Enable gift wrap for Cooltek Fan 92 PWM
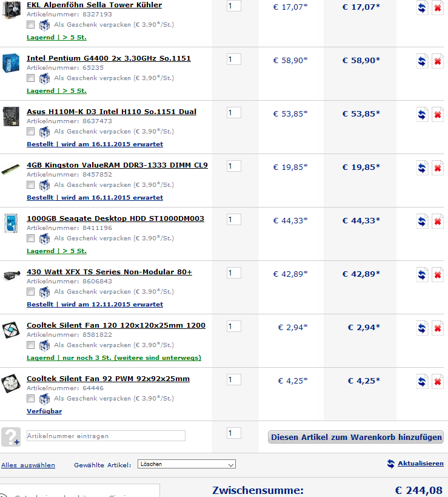Screen dimensions: 448x497 (30, 399)
